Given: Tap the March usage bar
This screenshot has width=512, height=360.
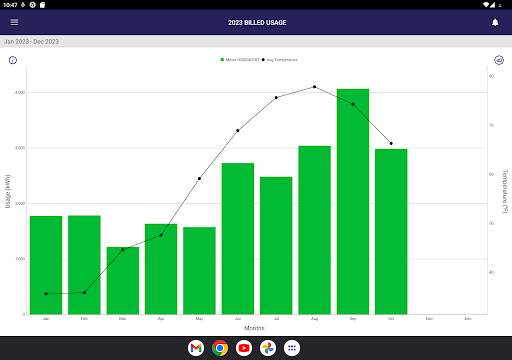Looking at the screenshot, I should 123,280.
